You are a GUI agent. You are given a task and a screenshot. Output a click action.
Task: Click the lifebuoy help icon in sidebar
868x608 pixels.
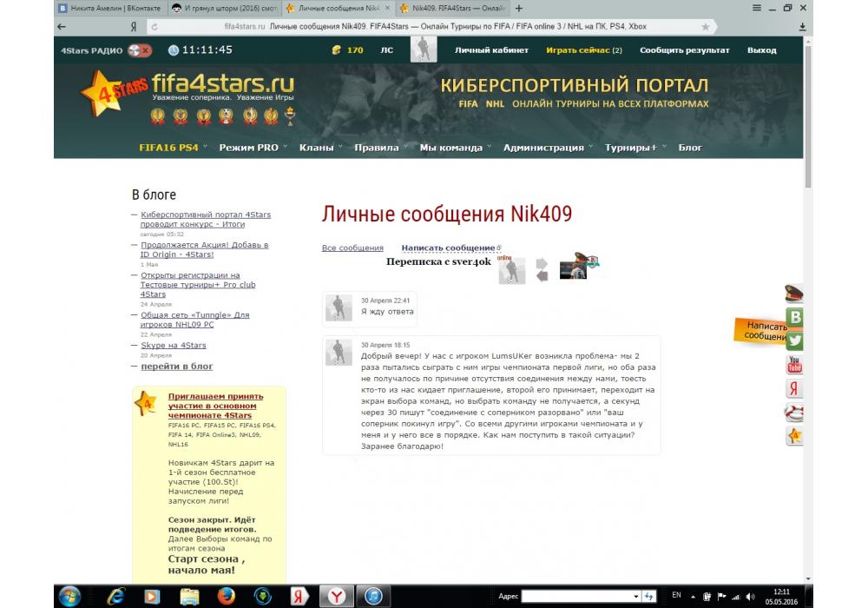[x=794, y=412]
